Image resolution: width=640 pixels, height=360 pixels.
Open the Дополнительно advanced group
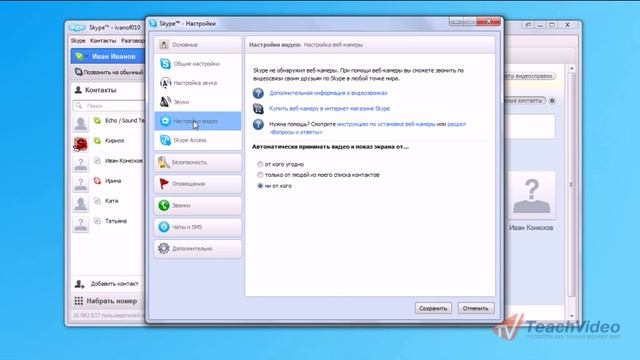pyautogui.click(x=198, y=249)
